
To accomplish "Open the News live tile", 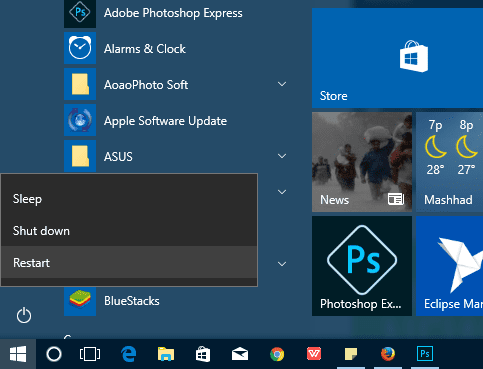I will (x=362, y=162).
